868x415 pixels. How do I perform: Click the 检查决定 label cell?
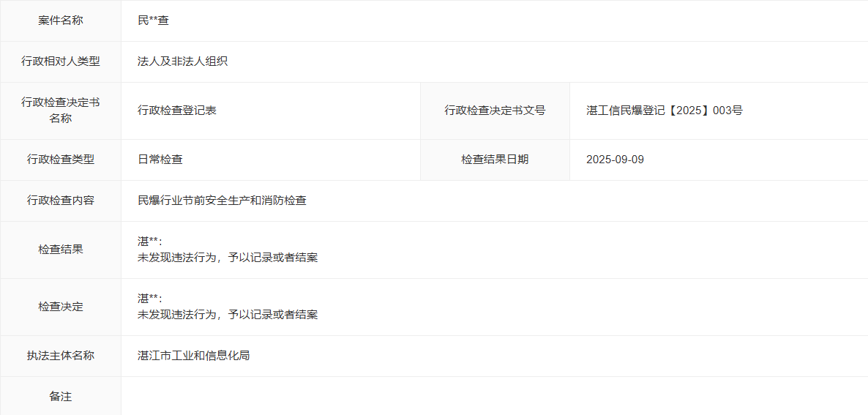click(61, 307)
